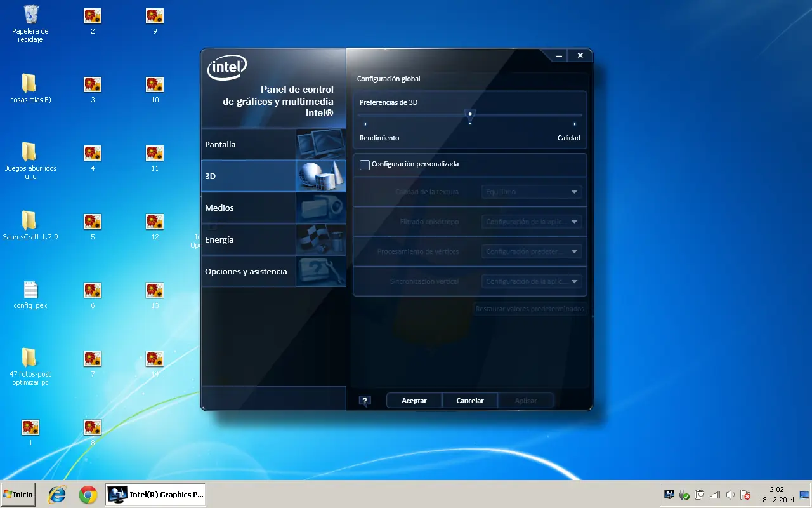
Task: Select desktop image file named 6
Action: 93,295
